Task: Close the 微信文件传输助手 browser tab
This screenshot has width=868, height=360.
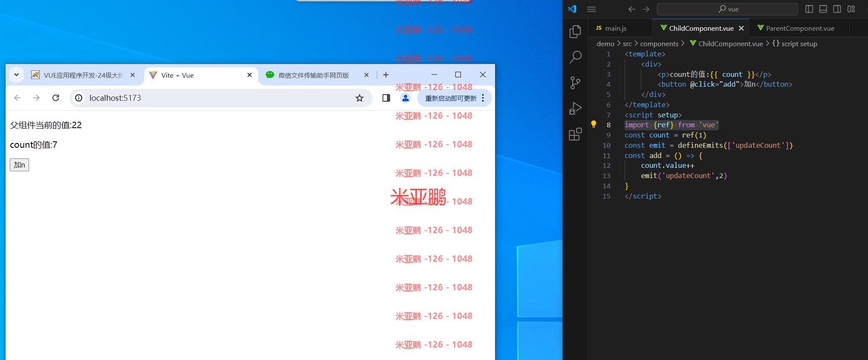Action: pyautogui.click(x=366, y=75)
